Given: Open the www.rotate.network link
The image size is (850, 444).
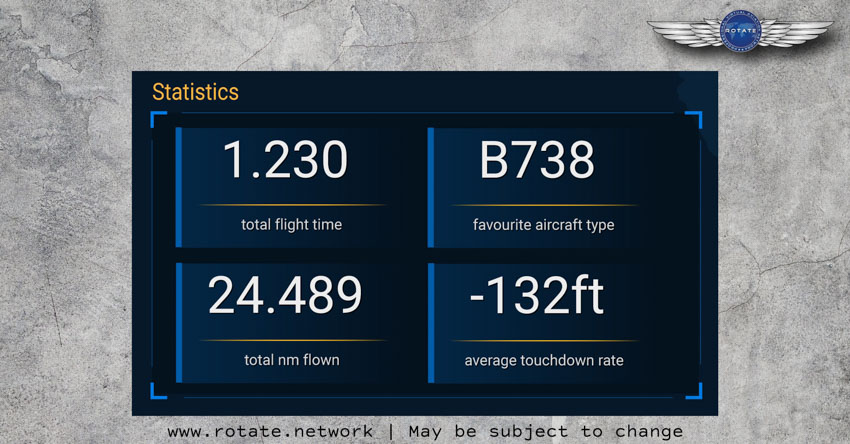Looking at the screenshot, I should [x=270, y=432].
